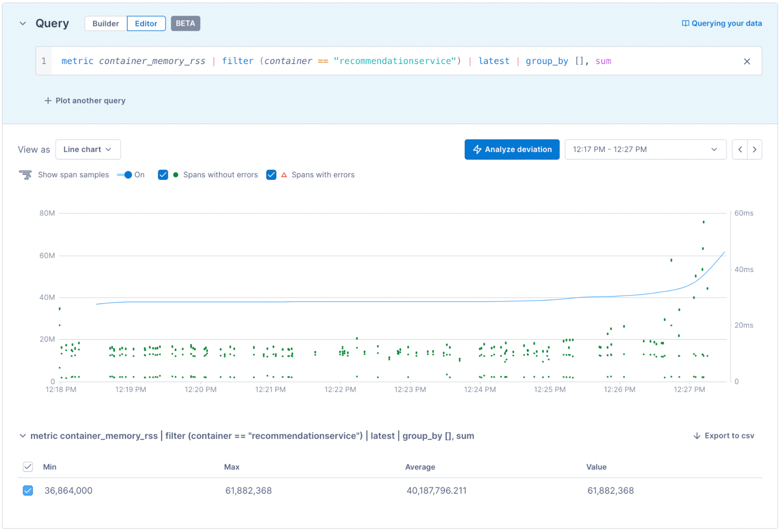Click the book icon beside Querying your data
This screenshot has height=532, width=780.
pos(685,23)
